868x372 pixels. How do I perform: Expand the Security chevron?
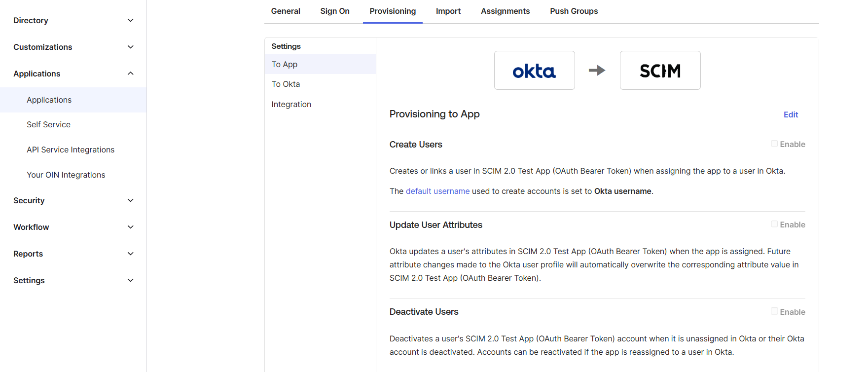click(x=130, y=200)
